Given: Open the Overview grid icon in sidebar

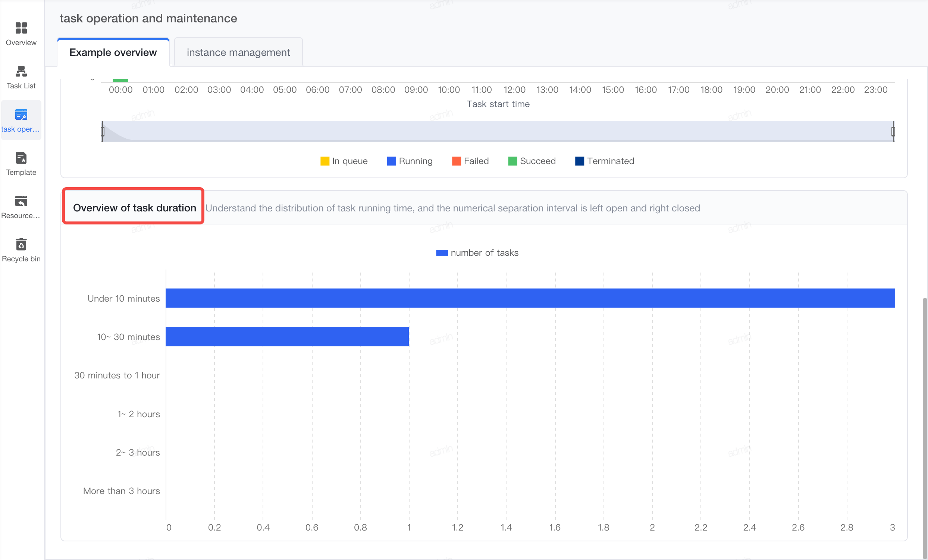Looking at the screenshot, I should [x=21, y=28].
